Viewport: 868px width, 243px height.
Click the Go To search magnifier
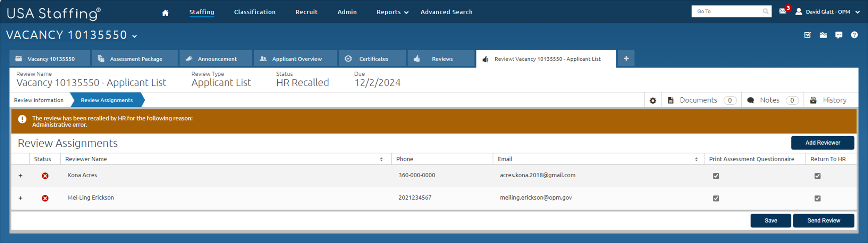[766, 11]
